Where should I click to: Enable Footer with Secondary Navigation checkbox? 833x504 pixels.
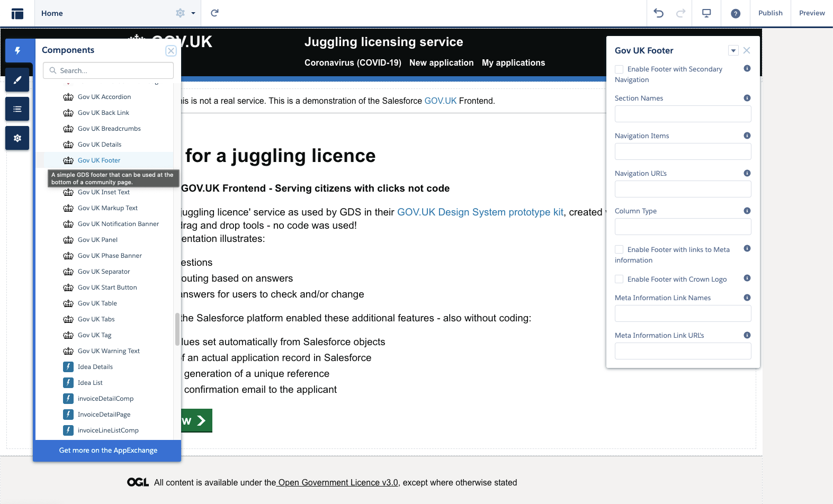click(x=619, y=69)
